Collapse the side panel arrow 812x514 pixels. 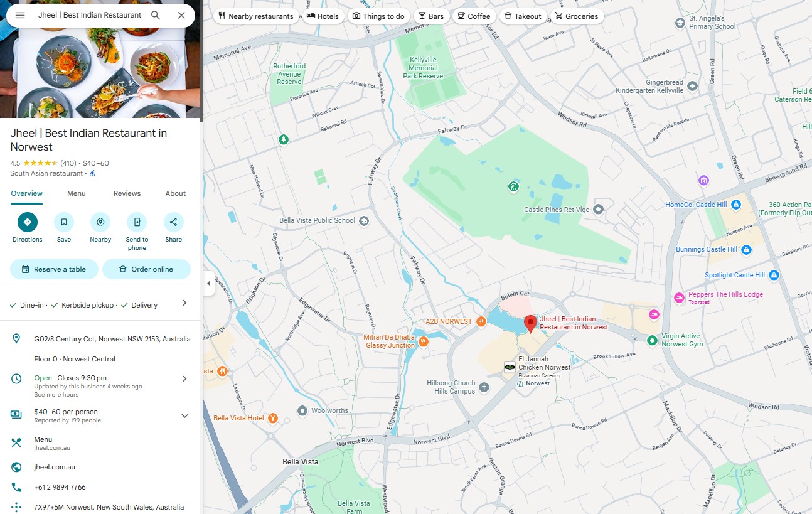coord(208,283)
